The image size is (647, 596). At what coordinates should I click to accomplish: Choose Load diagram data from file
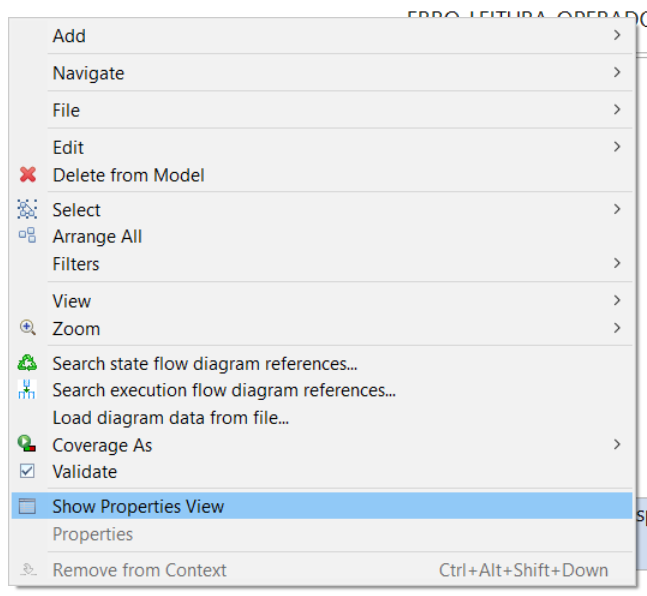coord(170,418)
